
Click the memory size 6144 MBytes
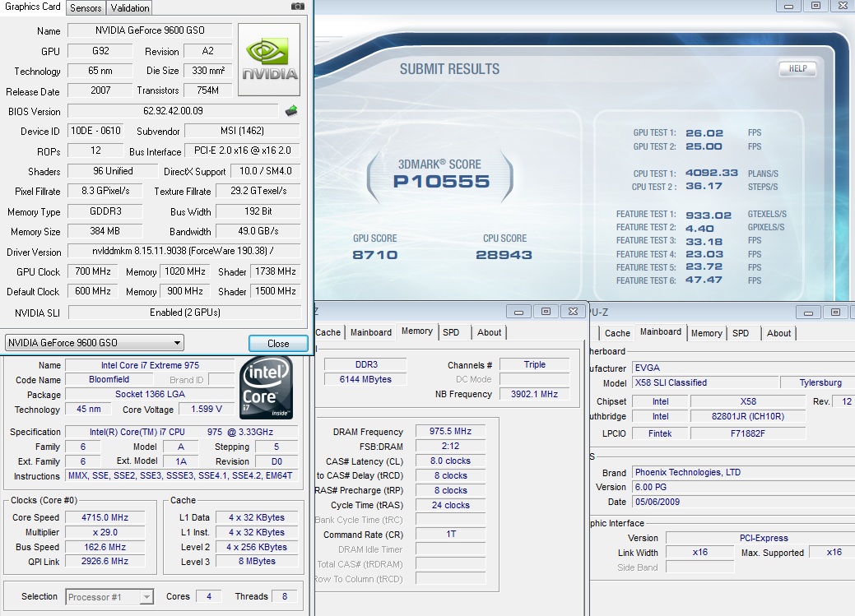365,379
